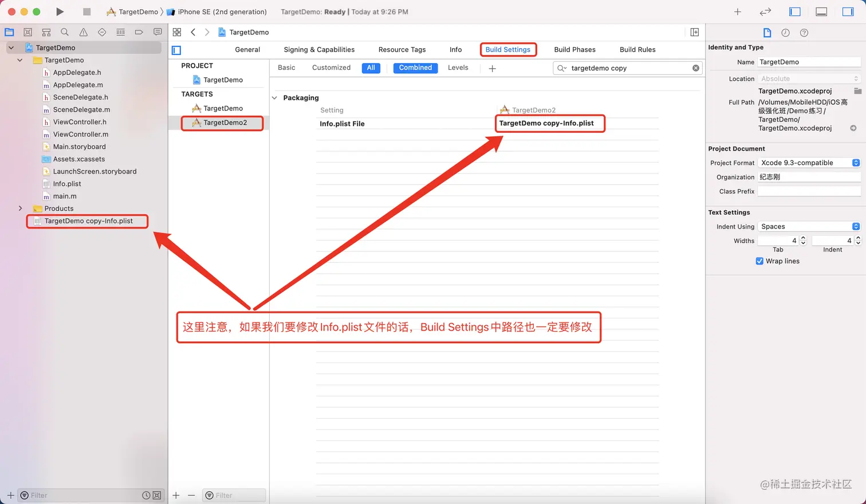866x504 pixels.
Task: Go back in editor history
Action: (193, 32)
